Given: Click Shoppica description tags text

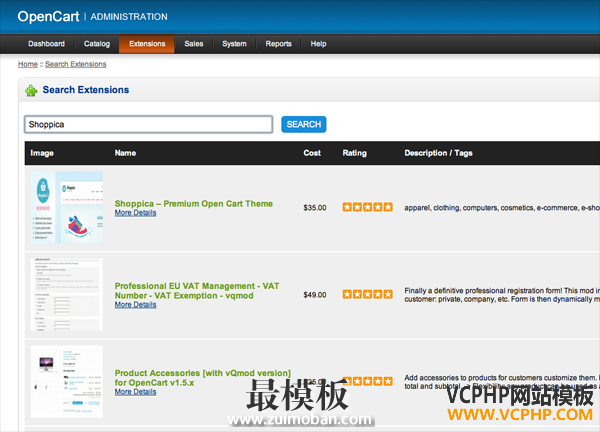Looking at the screenshot, I should point(502,208).
